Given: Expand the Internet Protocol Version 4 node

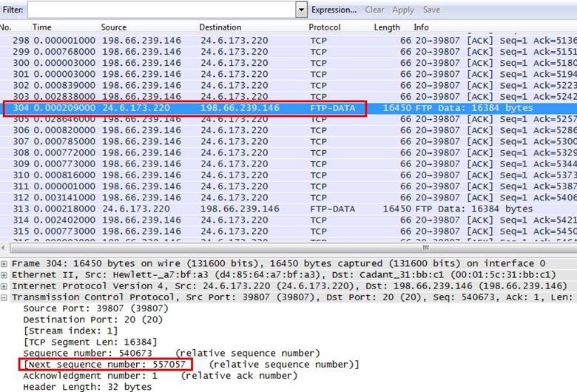Looking at the screenshot, I should click(5, 286).
